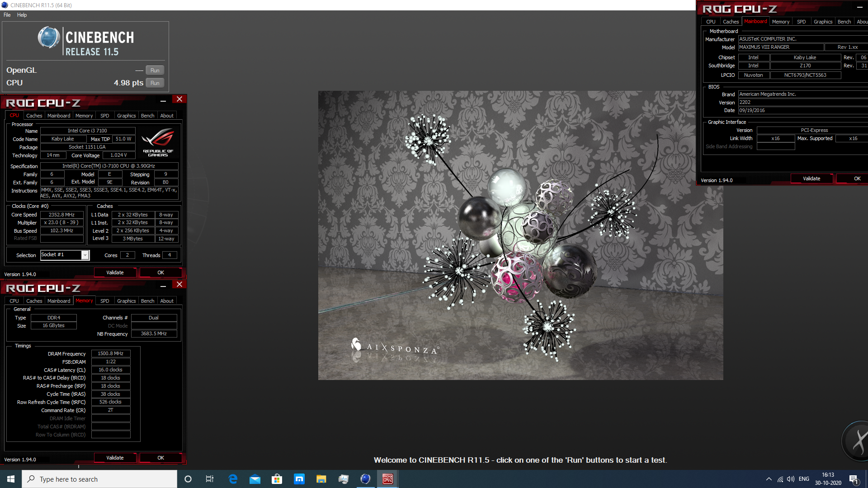This screenshot has width=868, height=488.
Task: Open the Socket #1 selection dropdown
Action: [x=85, y=255]
